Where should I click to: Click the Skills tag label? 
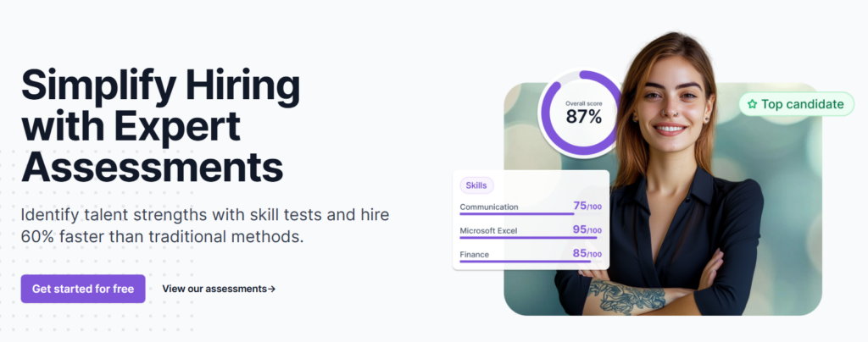(x=476, y=185)
